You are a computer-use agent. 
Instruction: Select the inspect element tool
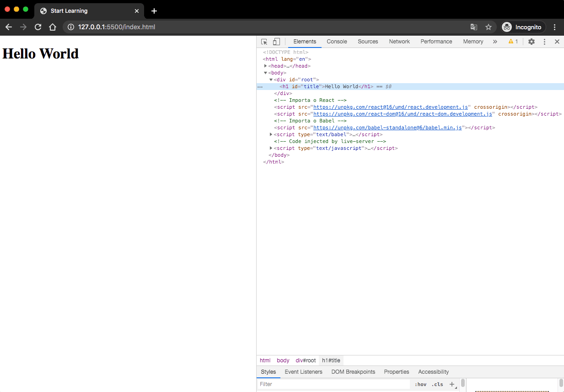[264, 41]
